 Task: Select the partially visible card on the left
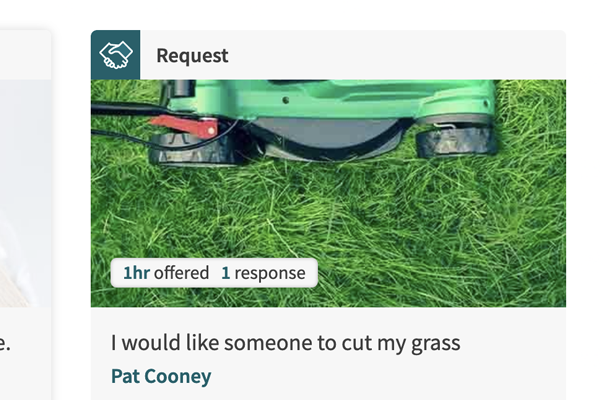[x=25, y=215]
